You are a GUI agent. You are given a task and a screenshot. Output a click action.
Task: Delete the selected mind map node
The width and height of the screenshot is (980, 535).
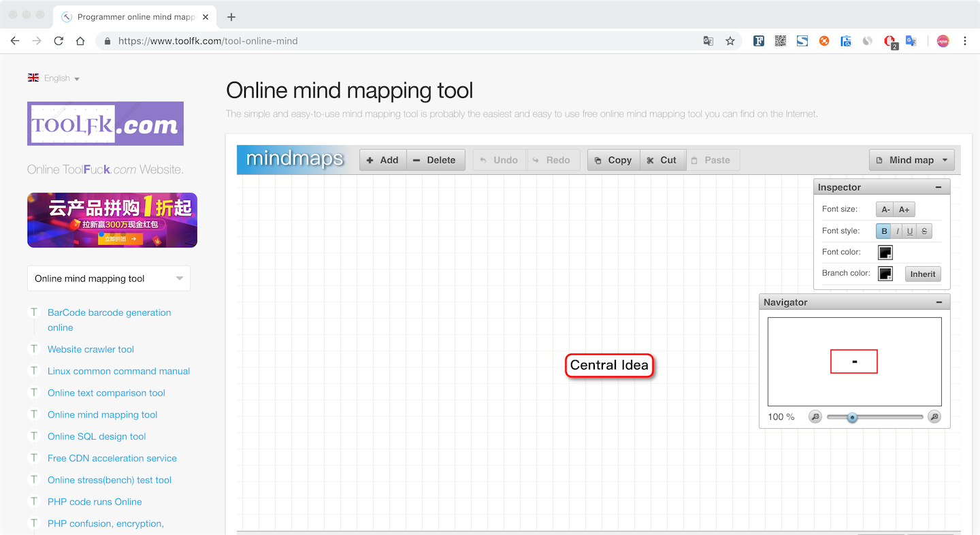click(436, 160)
